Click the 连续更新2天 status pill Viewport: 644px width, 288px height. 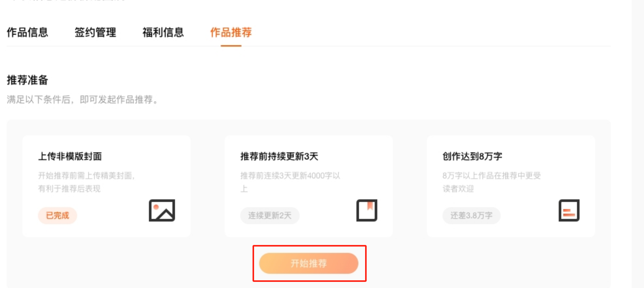coord(269,216)
